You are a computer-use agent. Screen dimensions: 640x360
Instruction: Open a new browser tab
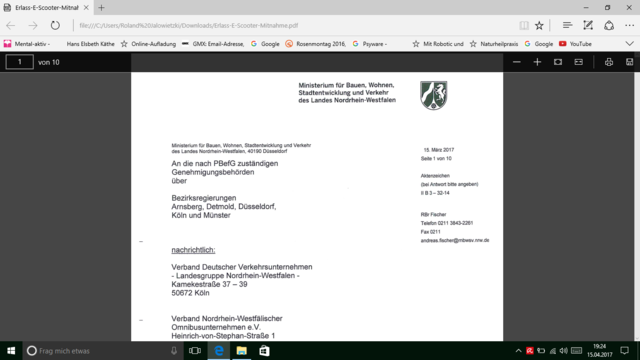101,8
